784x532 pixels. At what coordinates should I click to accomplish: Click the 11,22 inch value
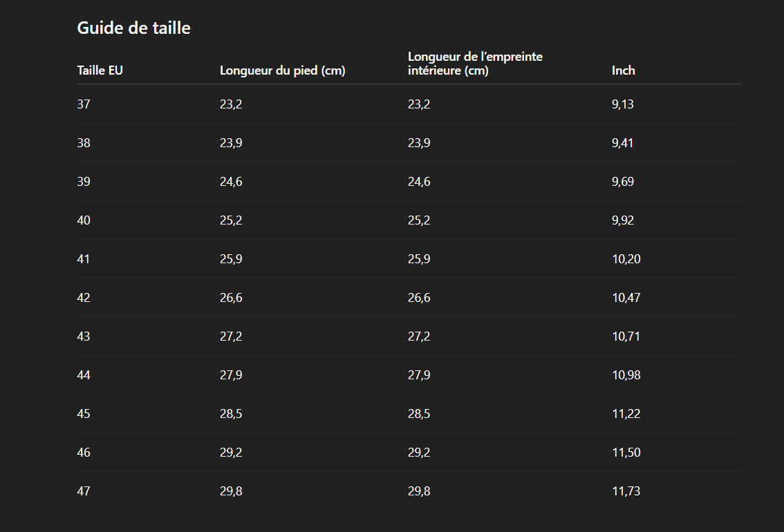click(x=625, y=414)
